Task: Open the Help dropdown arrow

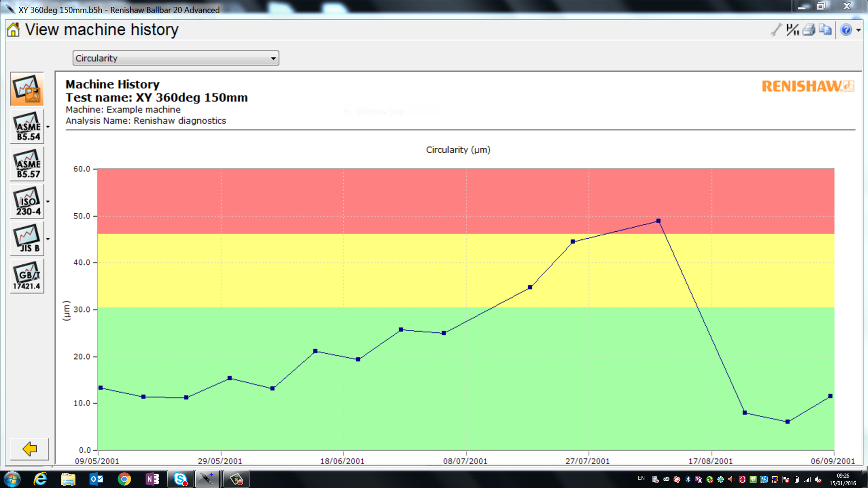Action: [x=858, y=30]
